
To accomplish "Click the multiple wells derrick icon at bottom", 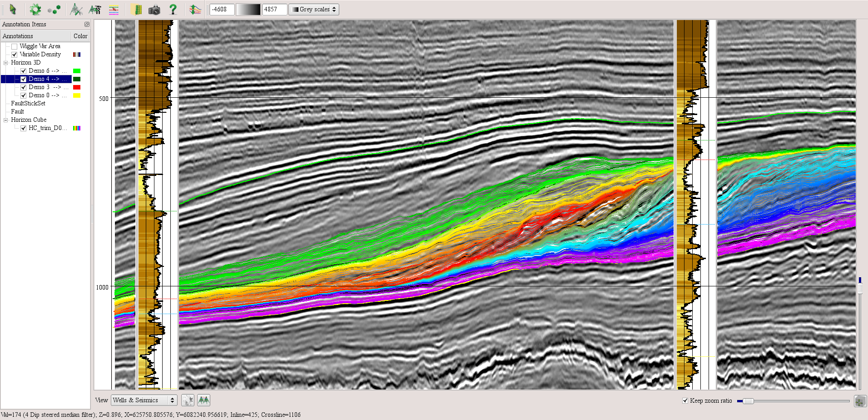I will coord(203,400).
